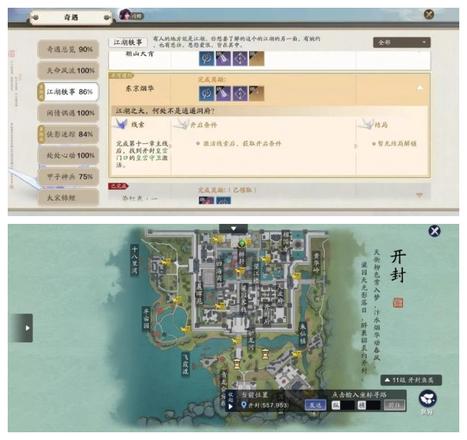The width and height of the screenshot is (467, 440).
Task: Collapse the 东京烟华 entry with the up arrow
Action: 420,88
